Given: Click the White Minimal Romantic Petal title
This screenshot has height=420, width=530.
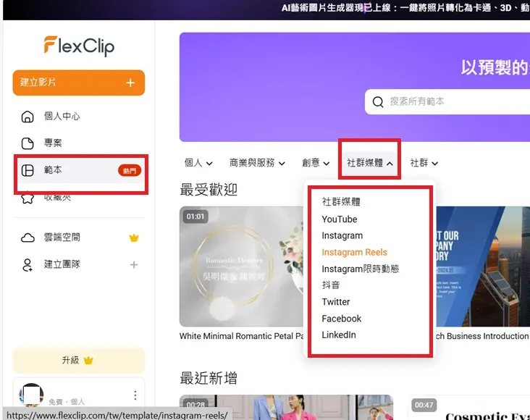Looking at the screenshot, I should pos(242,337).
